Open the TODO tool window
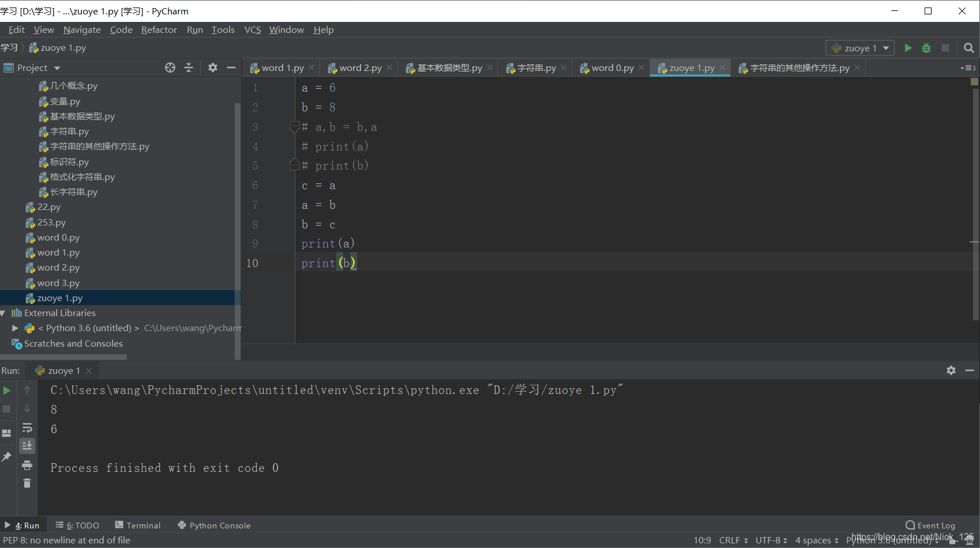Viewport: 980px width, 548px height. (77, 526)
